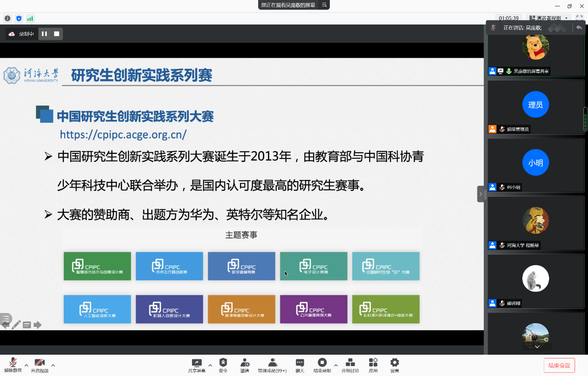This screenshot has height=376, width=588.
Task: Open 管理成员(99+) member list
Action: pyautogui.click(x=272, y=364)
